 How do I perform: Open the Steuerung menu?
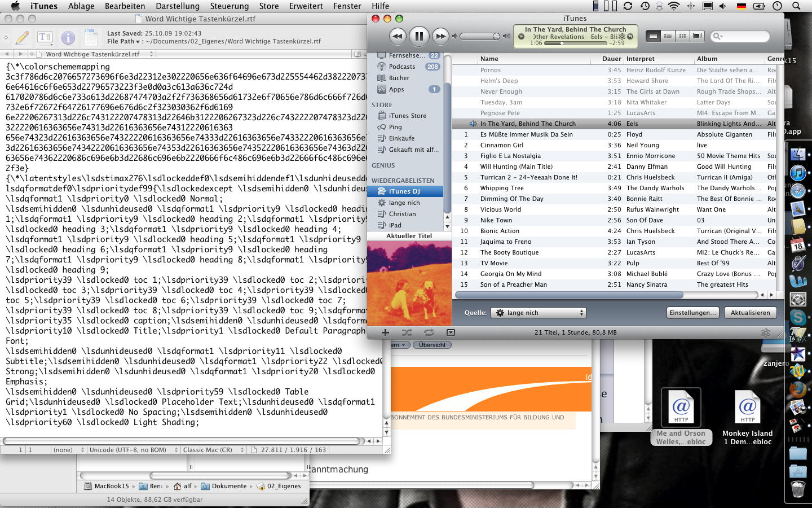pyautogui.click(x=229, y=6)
